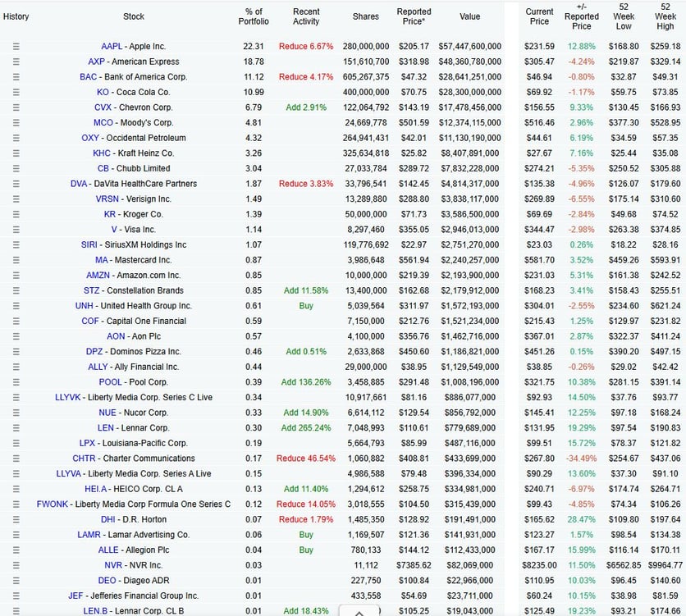Select 'Reduce 46.54%' activity for Charter

click(x=306, y=459)
